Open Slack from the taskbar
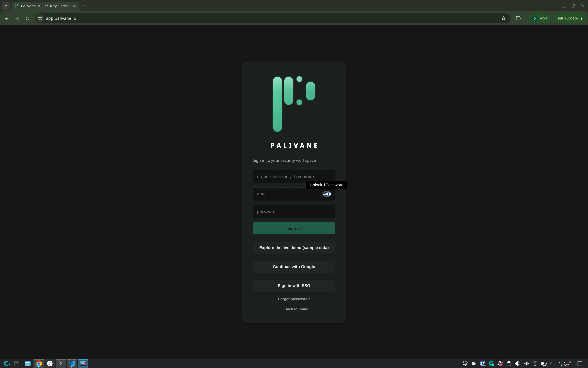This screenshot has height=368, width=588. coord(50,363)
